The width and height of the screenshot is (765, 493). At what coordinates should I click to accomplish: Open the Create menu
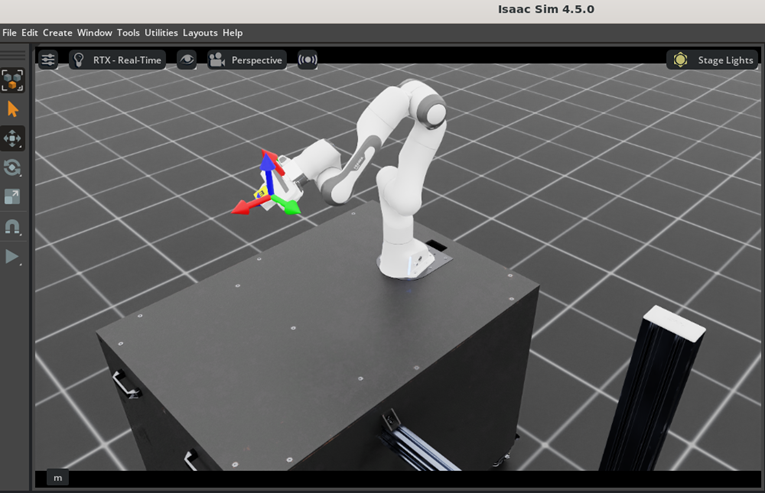[57, 33]
